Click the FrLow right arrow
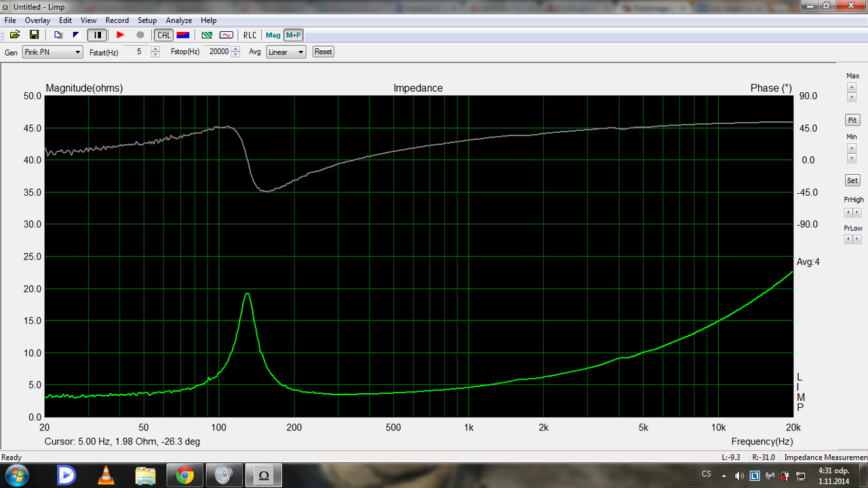868x488 pixels. pos(856,239)
